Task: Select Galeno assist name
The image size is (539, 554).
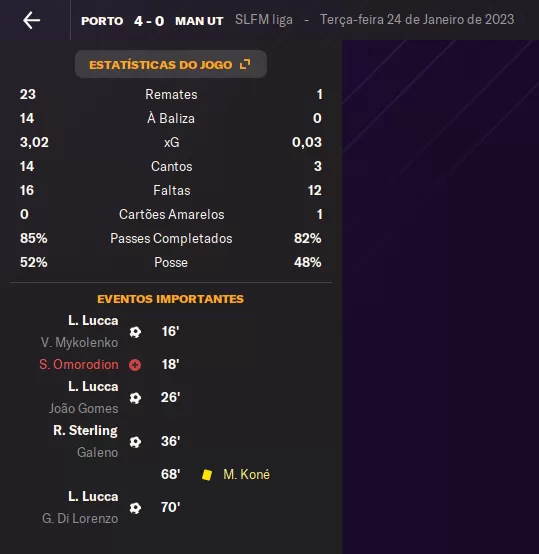Action: pyautogui.click(x=97, y=453)
